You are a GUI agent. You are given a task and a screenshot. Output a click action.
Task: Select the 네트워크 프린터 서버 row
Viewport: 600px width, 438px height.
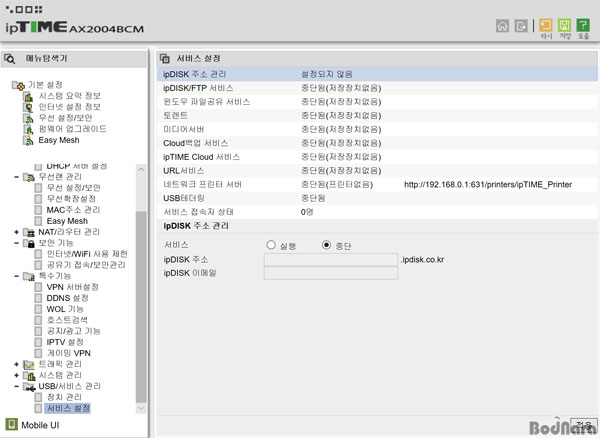(377, 184)
